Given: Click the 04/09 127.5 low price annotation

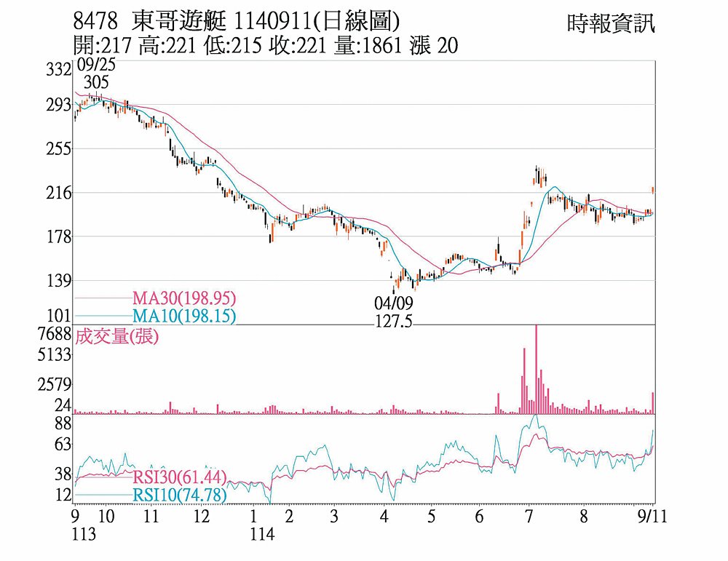Looking at the screenshot, I should (393, 312).
